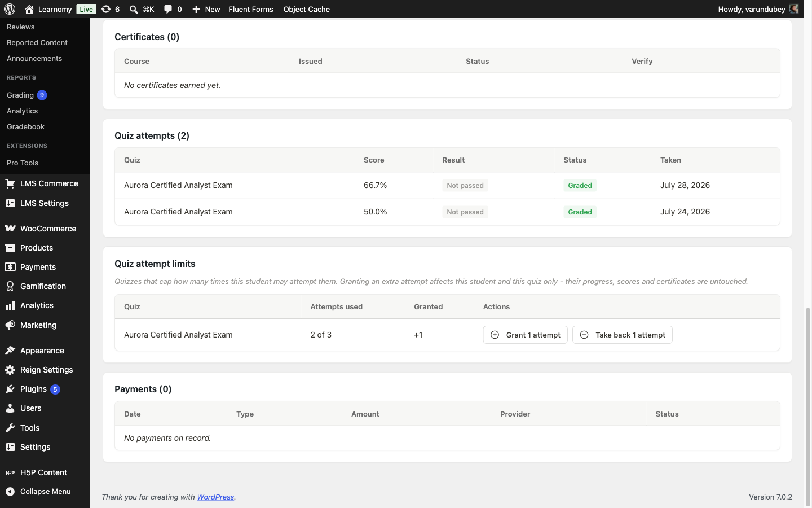Viewport: 812px width, 508px height.
Task: Click the No certificates earned yet text
Action: pos(172,85)
